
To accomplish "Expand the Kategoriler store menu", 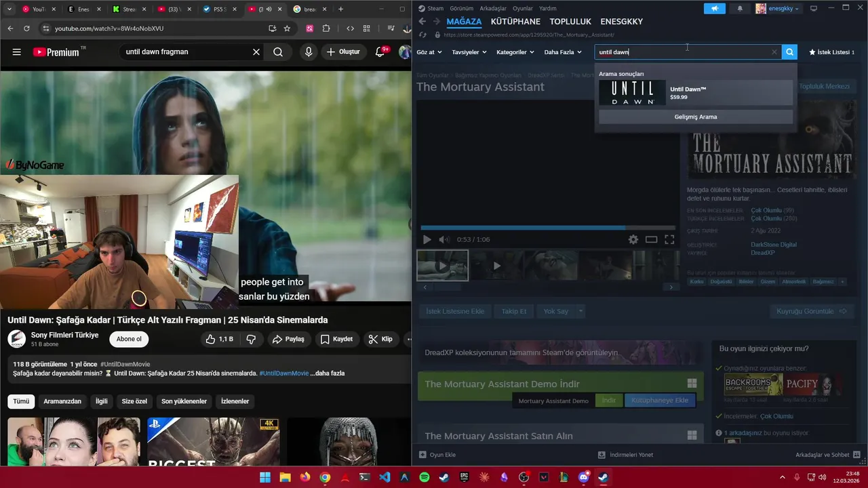I will tap(515, 52).
